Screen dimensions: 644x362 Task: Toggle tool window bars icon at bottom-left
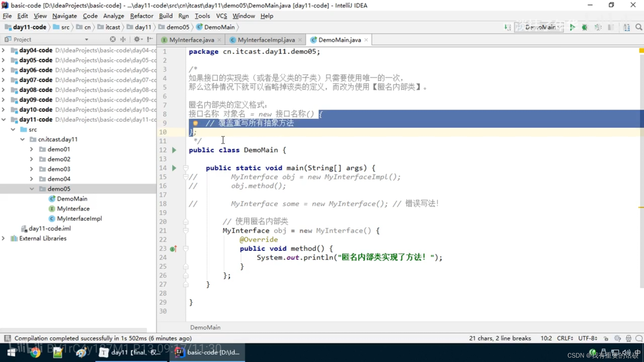click(x=7, y=338)
